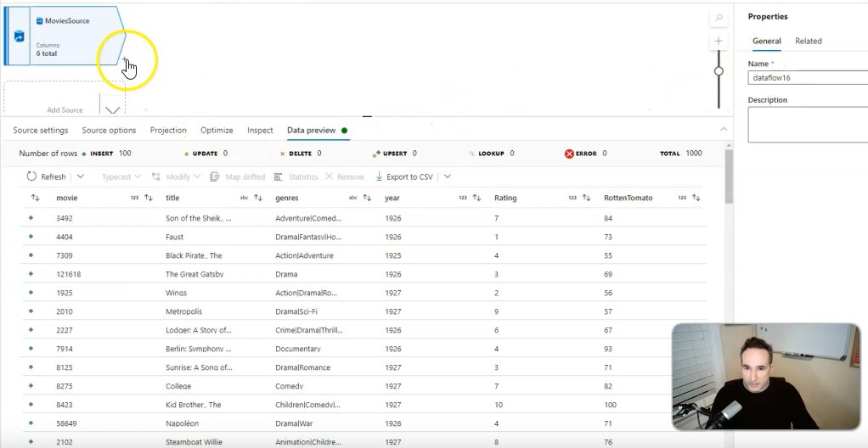Click the Map drifted button
Viewport: 868px width, 448px height.
click(238, 177)
